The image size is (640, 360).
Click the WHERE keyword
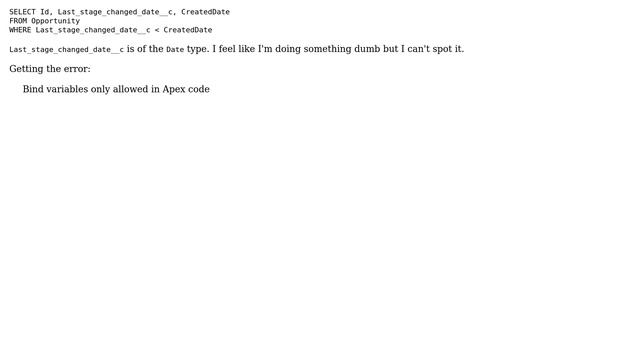point(20,30)
